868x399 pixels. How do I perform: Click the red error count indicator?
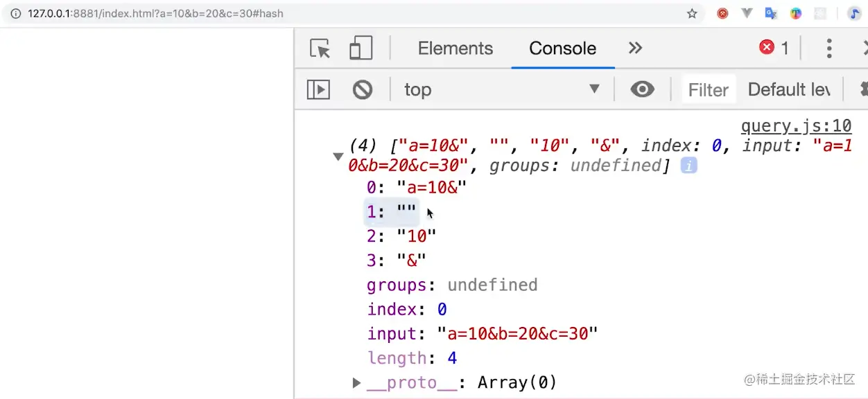point(774,48)
